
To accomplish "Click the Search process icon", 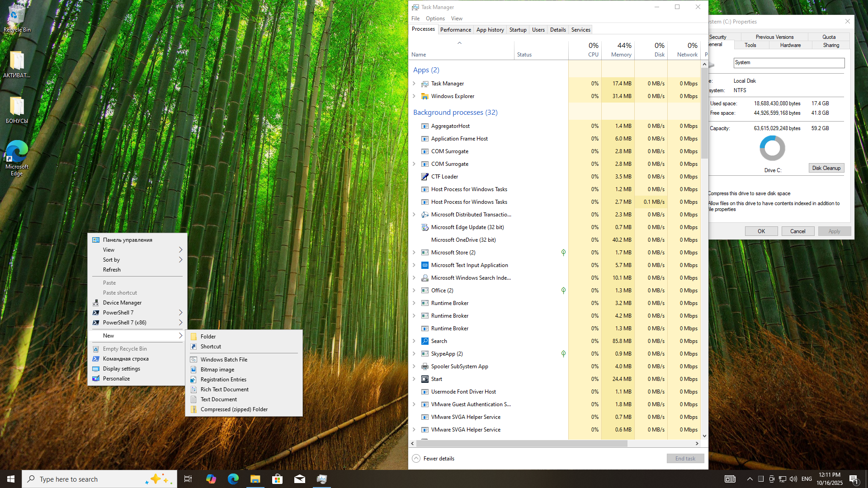I will pos(425,341).
